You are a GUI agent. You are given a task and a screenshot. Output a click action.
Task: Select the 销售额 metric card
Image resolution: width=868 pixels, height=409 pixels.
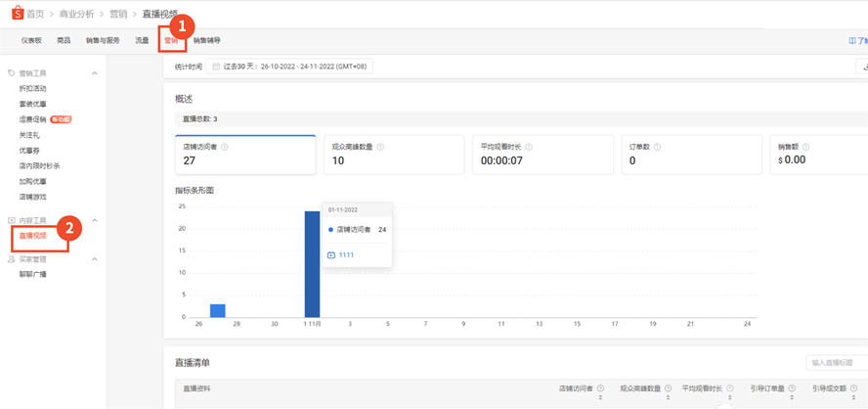819,155
